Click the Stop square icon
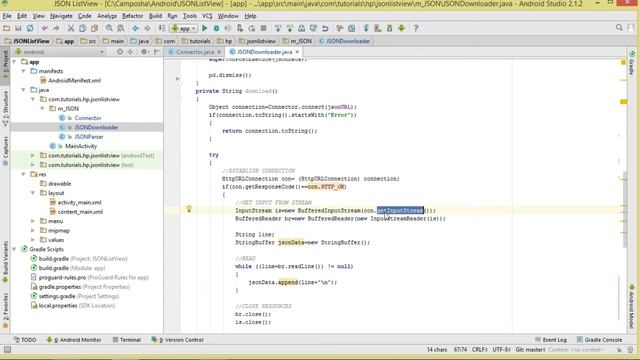 tap(264, 28)
